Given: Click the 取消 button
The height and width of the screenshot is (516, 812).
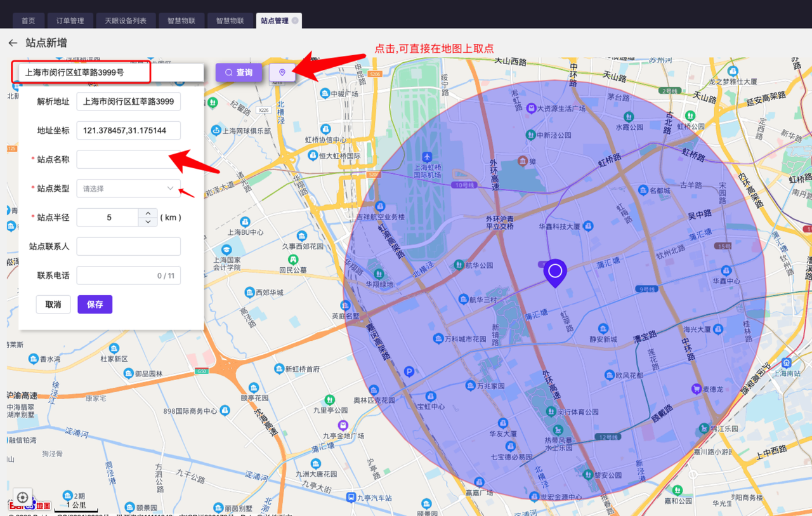Looking at the screenshot, I should pyautogui.click(x=53, y=305).
